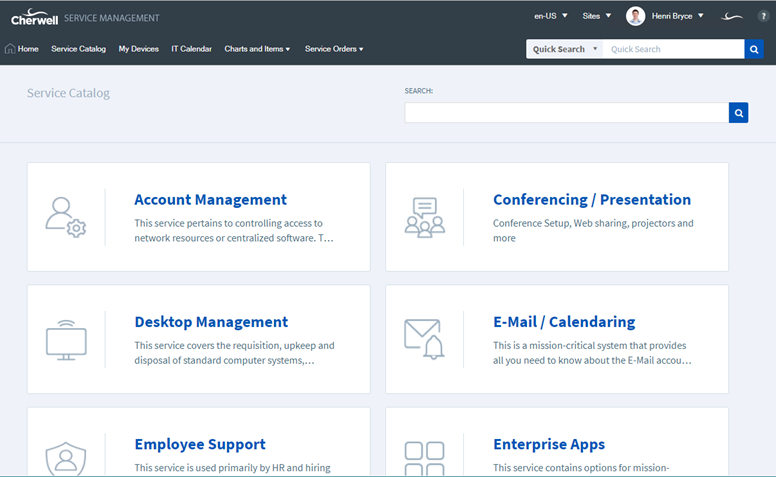The height and width of the screenshot is (477, 776).
Task: Open the IT Calendar link
Action: 191,49
